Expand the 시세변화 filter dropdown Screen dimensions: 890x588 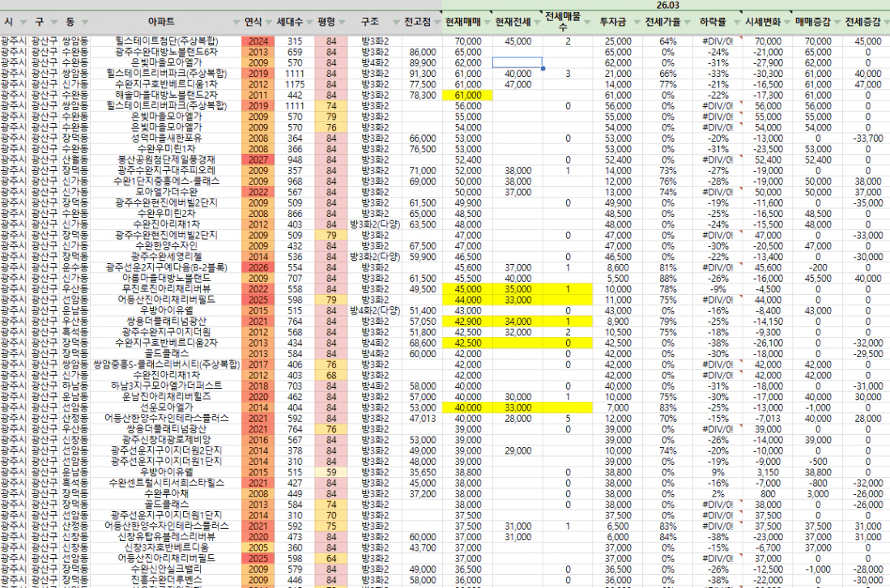(786, 22)
